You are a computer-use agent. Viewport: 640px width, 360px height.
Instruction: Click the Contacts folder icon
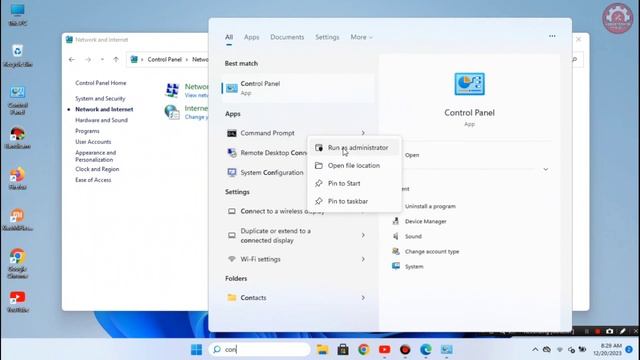pos(231,298)
